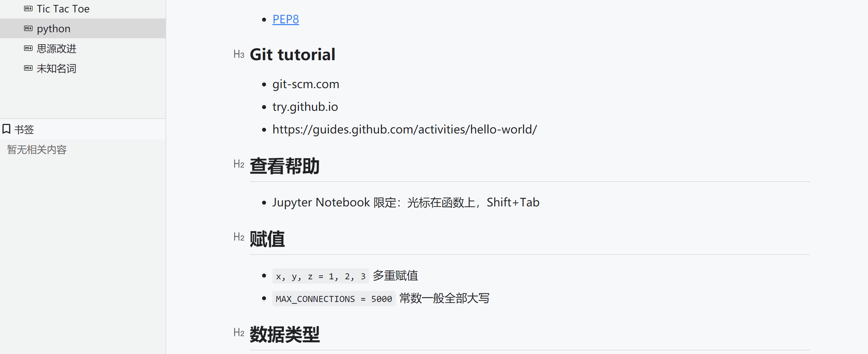The height and width of the screenshot is (354, 868).
Task: Click the 多重赋值 text
Action: pyautogui.click(x=395, y=276)
